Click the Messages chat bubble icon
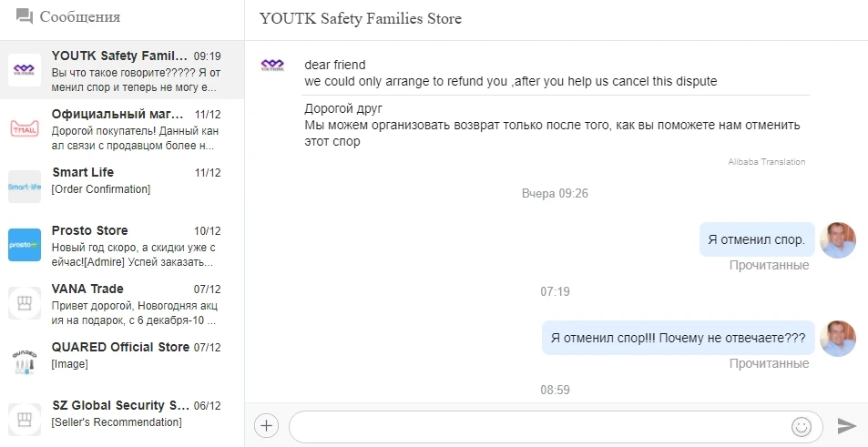 click(25, 17)
